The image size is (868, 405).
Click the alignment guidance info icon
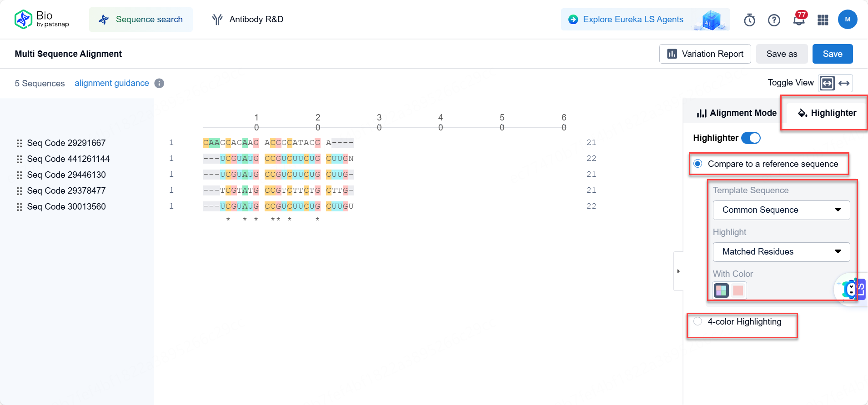click(159, 83)
